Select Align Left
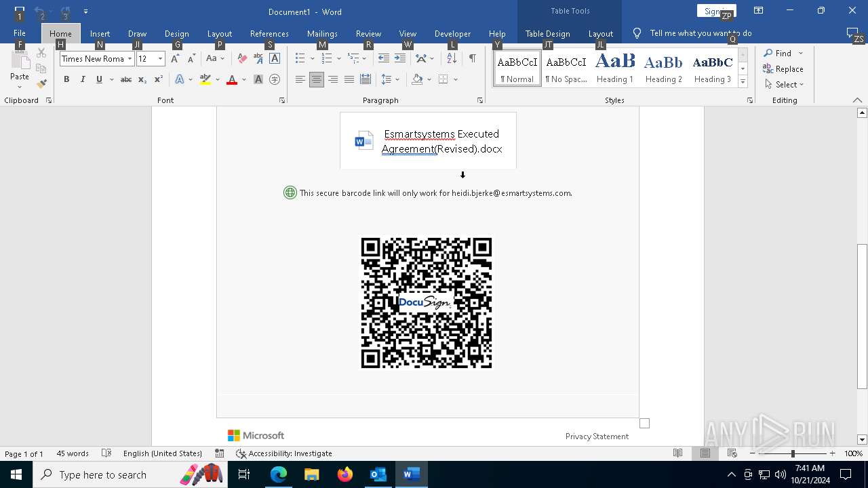Viewport: 868px width, 488px height. [300, 79]
